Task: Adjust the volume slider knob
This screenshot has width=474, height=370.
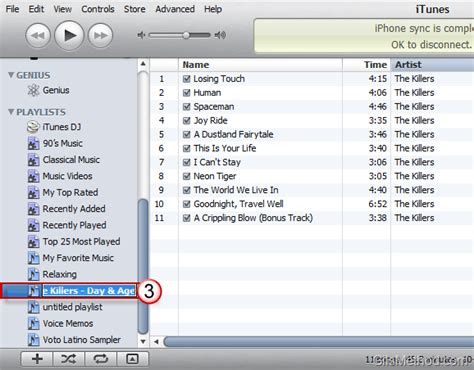Action: tap(186, 35)
